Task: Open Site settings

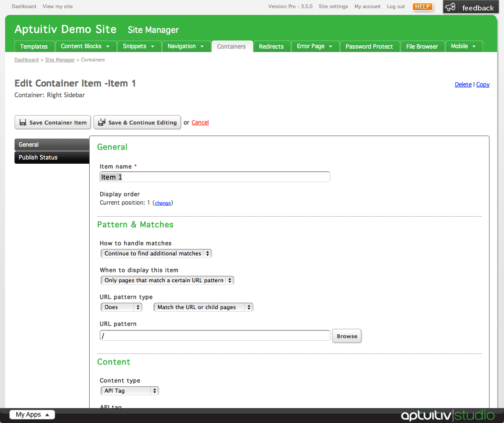Action: (x=333, y=6)
